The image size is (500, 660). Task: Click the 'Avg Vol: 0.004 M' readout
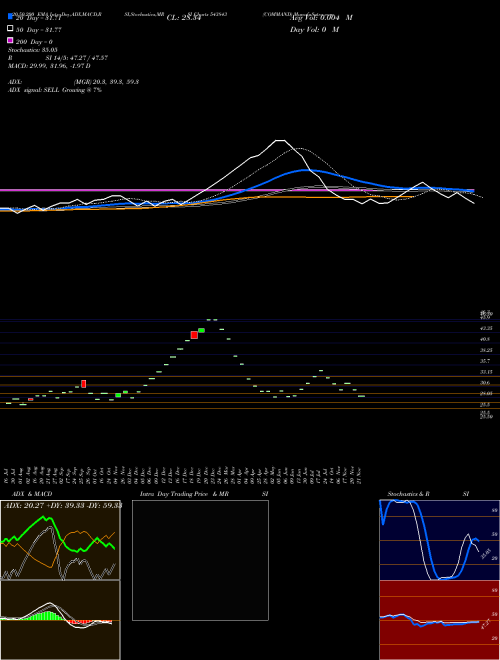point(321,18)
